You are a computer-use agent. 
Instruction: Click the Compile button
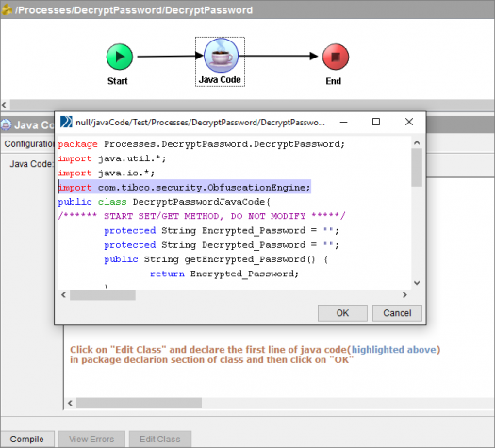pos(26,439)
